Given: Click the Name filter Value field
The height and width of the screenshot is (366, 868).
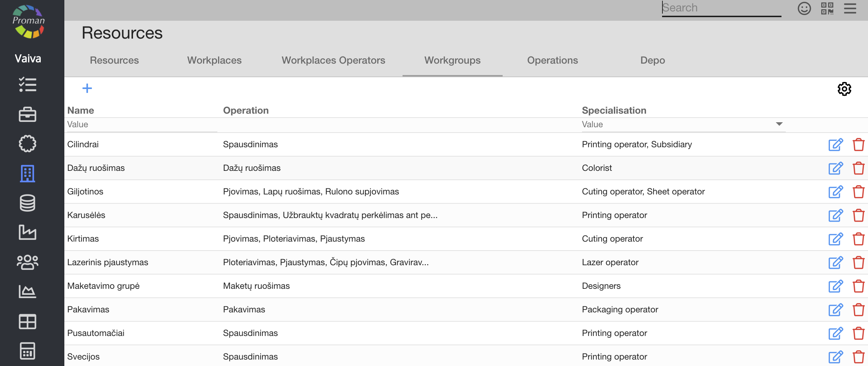Looking at the screenshot, I should coord(142,125).
